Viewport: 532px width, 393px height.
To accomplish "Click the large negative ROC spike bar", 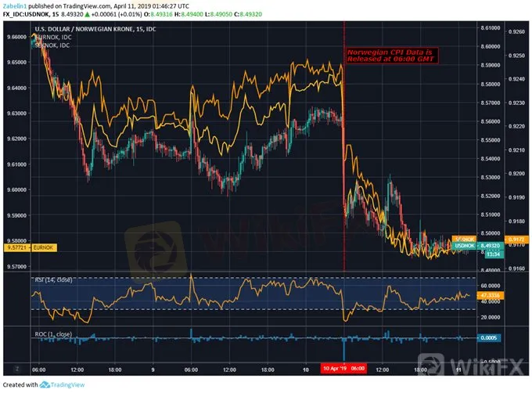I will click(344, 350).
